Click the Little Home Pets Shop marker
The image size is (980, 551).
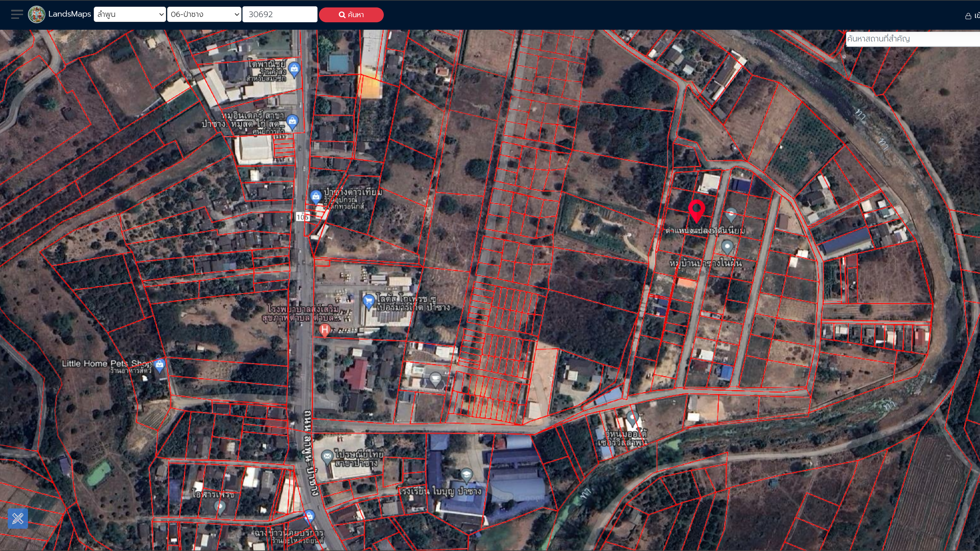tap(159, 365)
